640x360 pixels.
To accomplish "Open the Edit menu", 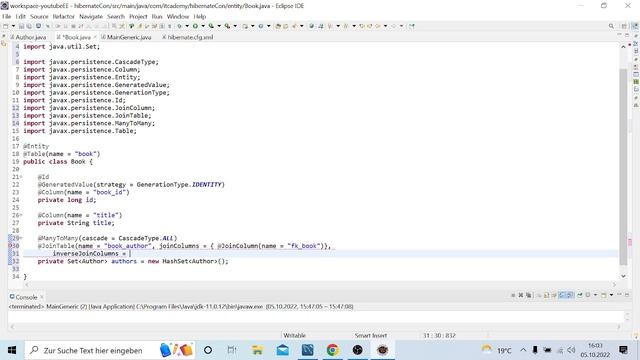I will pos(20,16).
